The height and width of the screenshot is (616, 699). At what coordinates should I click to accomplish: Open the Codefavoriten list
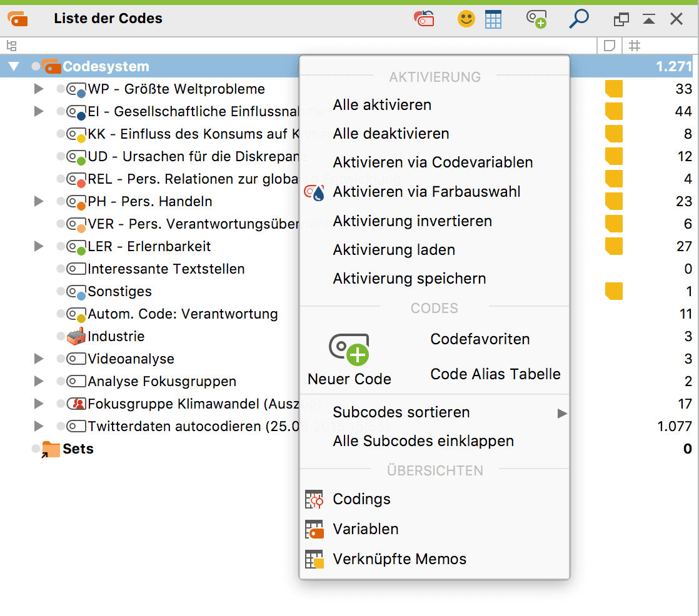(x=480, y=339)
